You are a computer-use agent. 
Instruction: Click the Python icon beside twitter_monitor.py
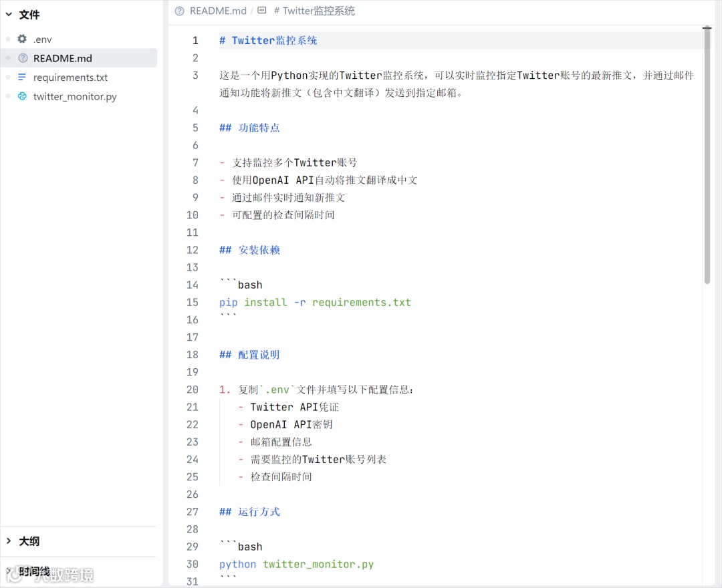pos(22,96)
